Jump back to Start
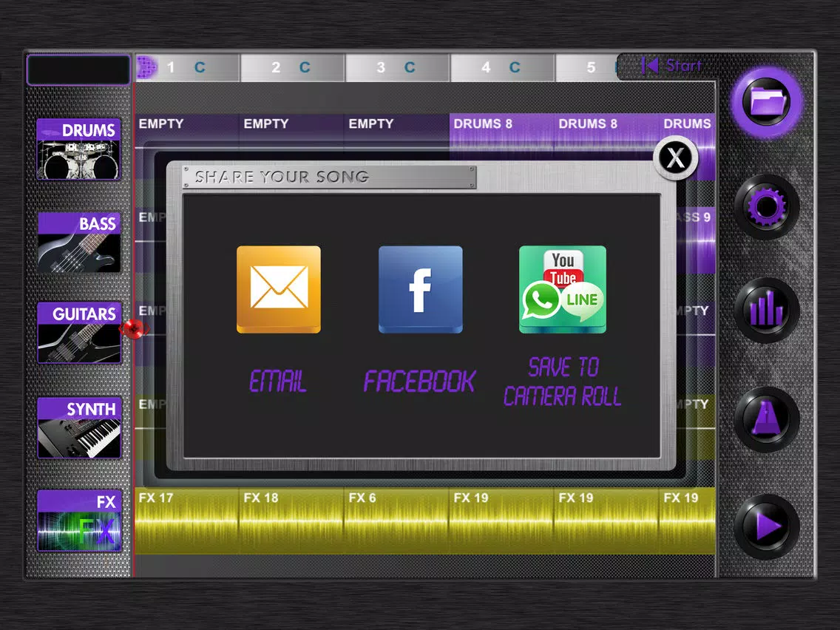 click(x=672, y=66)
